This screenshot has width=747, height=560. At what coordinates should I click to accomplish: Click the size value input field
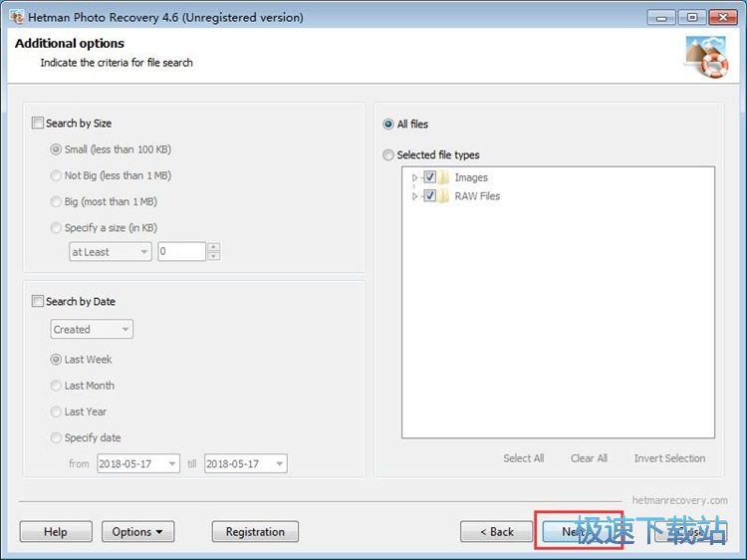pos(182,252)
